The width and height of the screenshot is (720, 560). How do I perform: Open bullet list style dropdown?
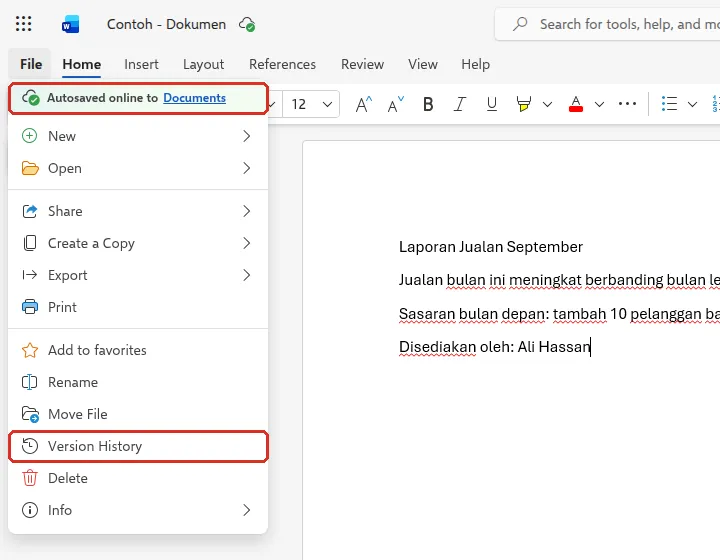coord(692,105)
